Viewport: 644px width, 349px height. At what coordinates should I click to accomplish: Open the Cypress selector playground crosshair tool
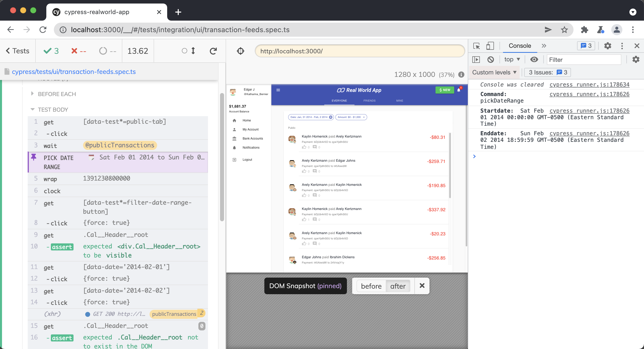[x=240, y=51]
